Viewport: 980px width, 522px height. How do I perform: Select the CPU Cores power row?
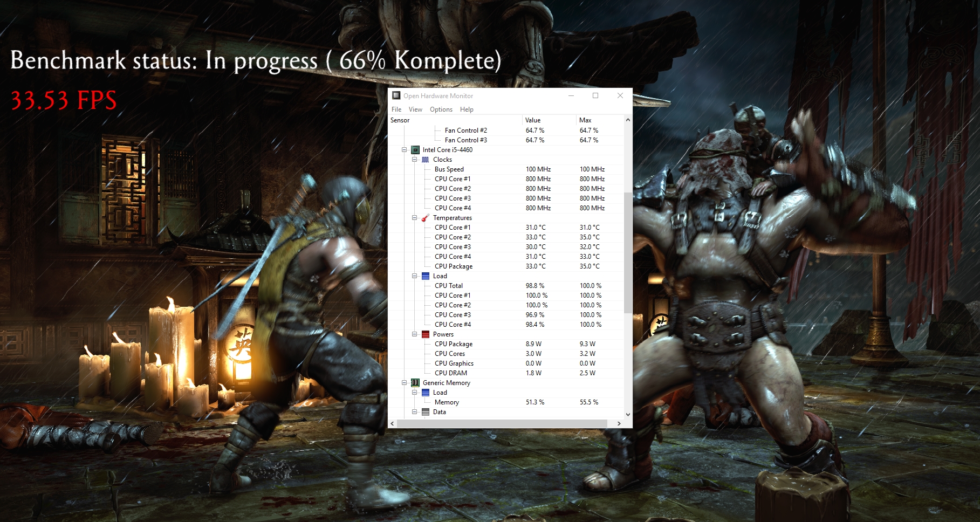pos(506,354)
